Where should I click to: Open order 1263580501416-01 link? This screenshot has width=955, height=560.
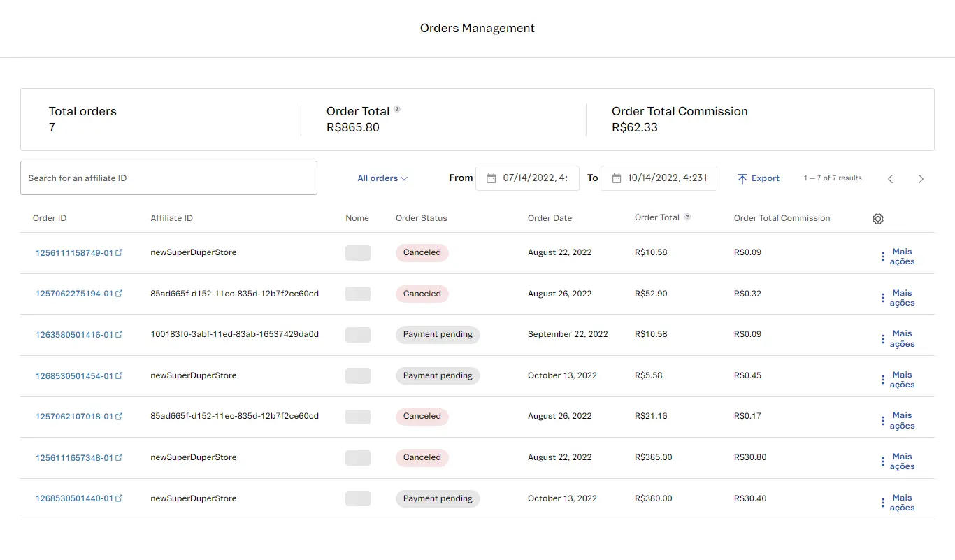(74, 335)
